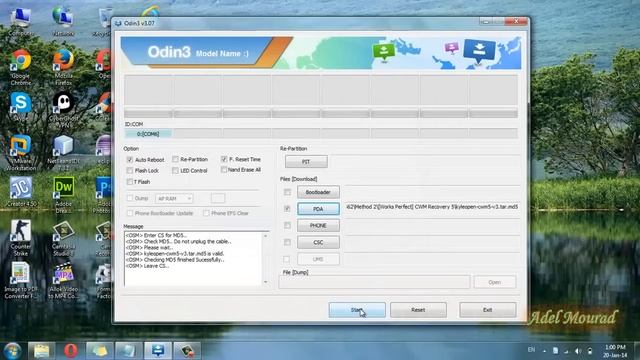Show hidden system tray icons
This screenshot has width=640, height=360.
click(544, 351)
